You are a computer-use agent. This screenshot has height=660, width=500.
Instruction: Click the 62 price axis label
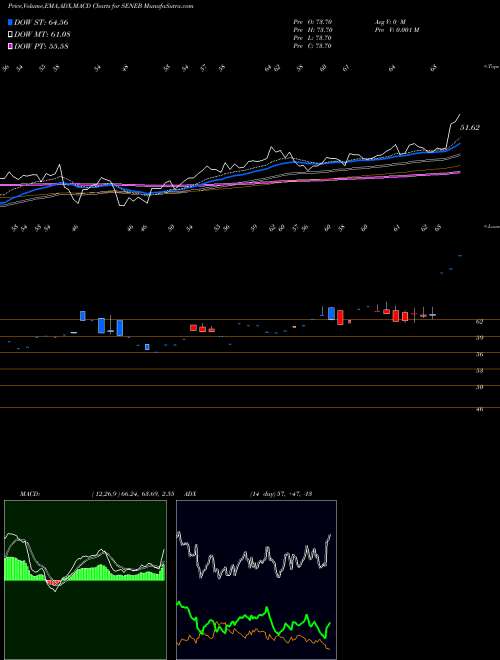479,322
